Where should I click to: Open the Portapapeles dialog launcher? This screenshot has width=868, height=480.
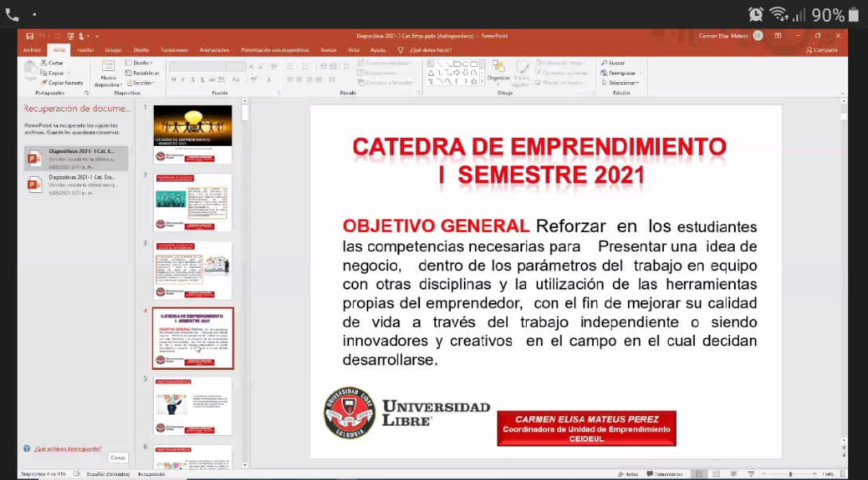(x=86, y=93)
